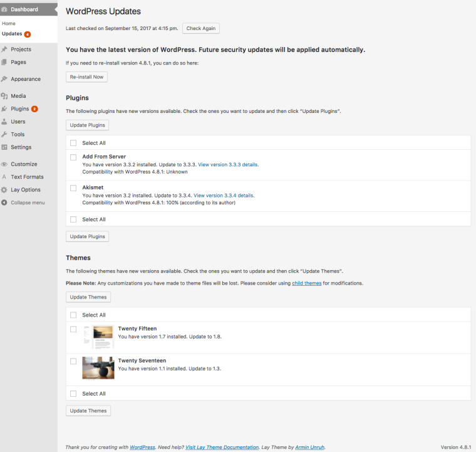
Task: Tick the Akismet plugin checkbox
Action: (x=73, y=188)
